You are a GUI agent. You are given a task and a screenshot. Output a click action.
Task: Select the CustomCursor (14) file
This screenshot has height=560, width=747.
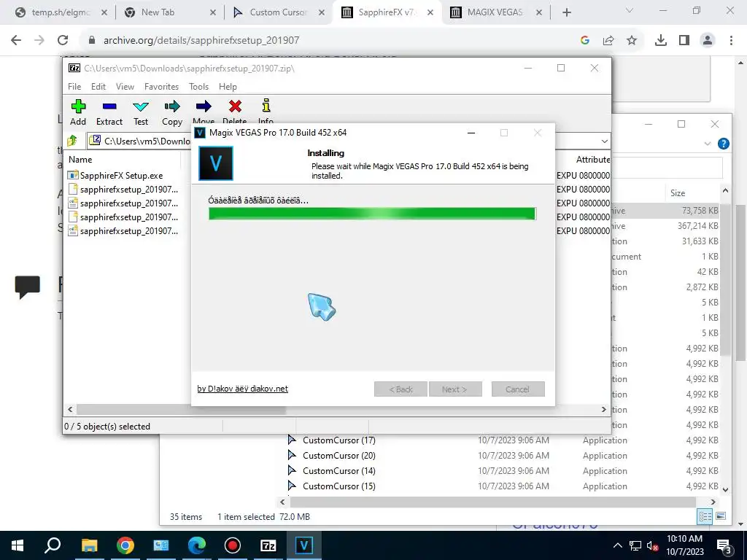[x=338, y=470]
